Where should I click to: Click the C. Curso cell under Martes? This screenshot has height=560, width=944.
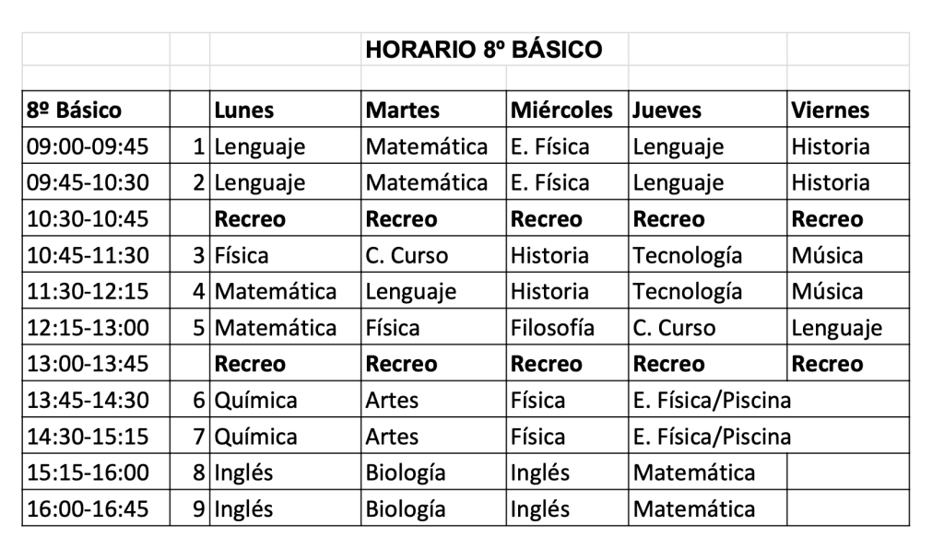(433, 255)
